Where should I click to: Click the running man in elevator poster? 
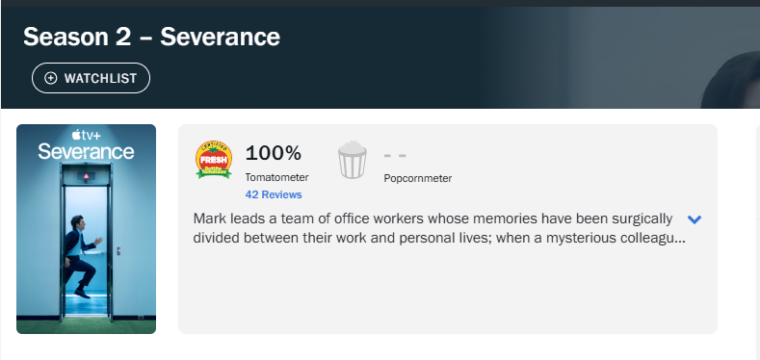click(81, 256)
